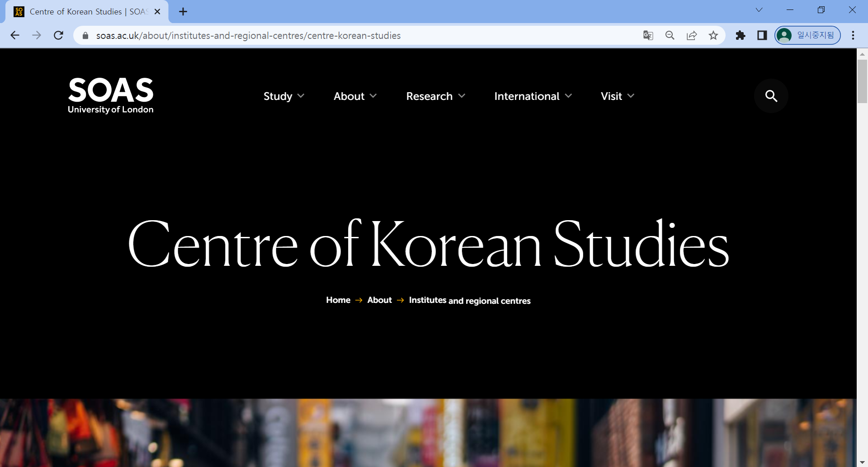The width and height of the screenshot is (868, 467).
Task: Restore down the browser window
Action: [x=821, y=10]
